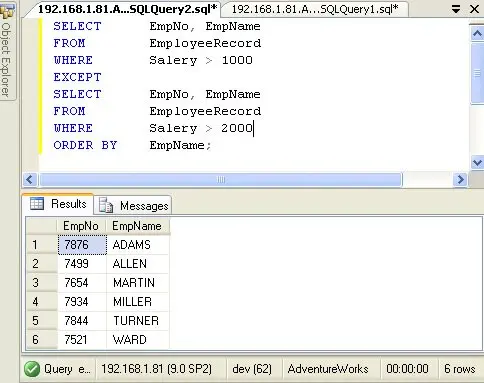Select cell 7876 in results
Image resolution: width=484 pixels, height=383 pixels.
coord(82,245)
